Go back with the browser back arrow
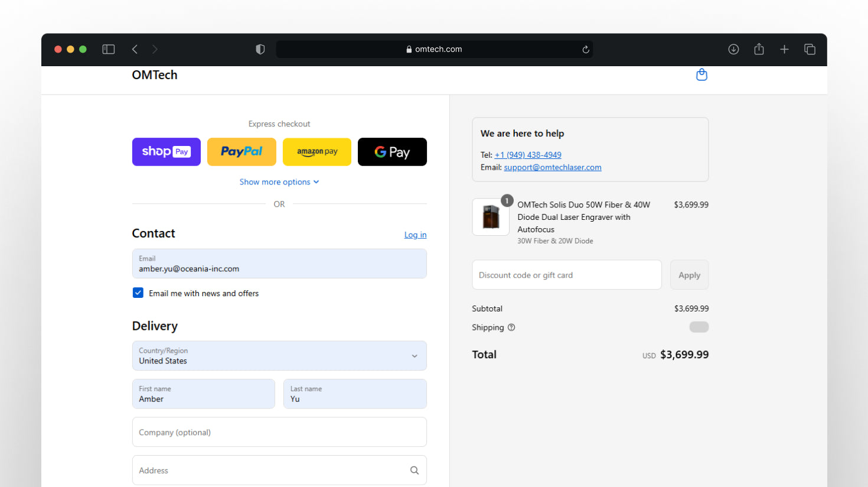868x487 pixels. (x=135, y=49)
